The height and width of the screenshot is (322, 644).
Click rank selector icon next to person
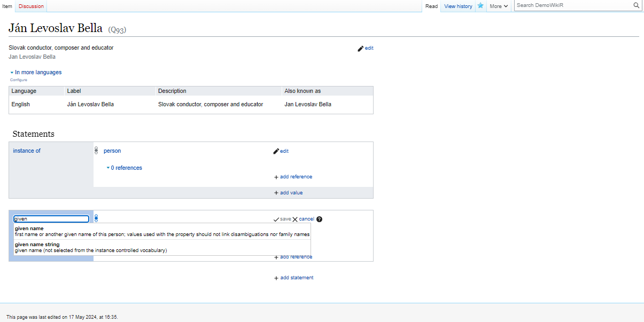pyautogui.click(x=96, y=151)
